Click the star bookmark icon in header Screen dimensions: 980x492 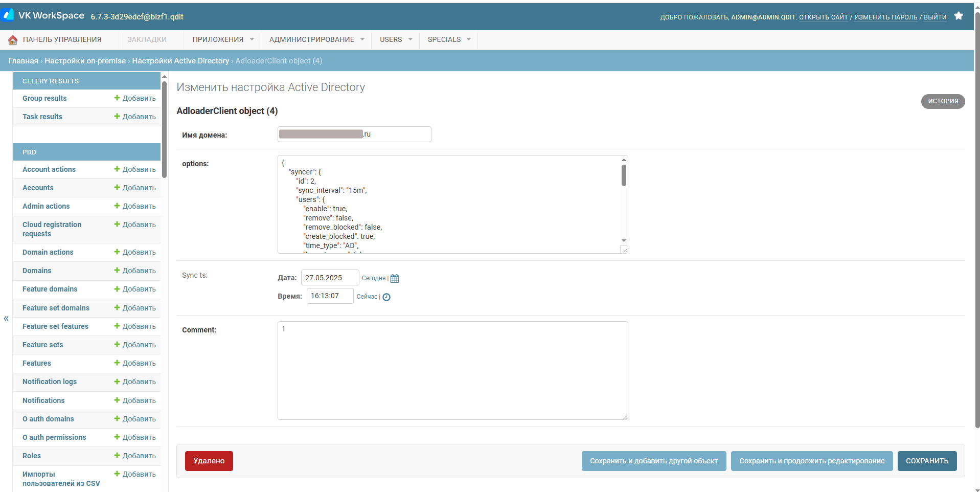coord(959,16)
